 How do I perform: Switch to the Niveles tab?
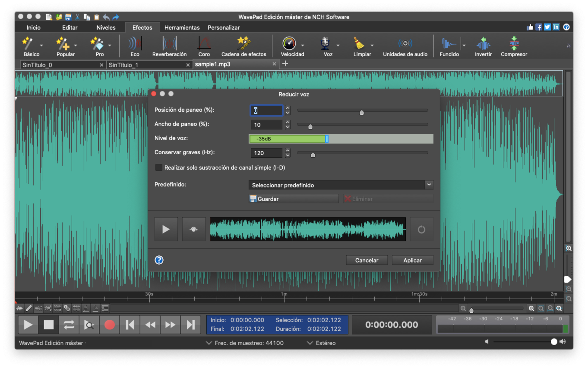coord(106,28)
